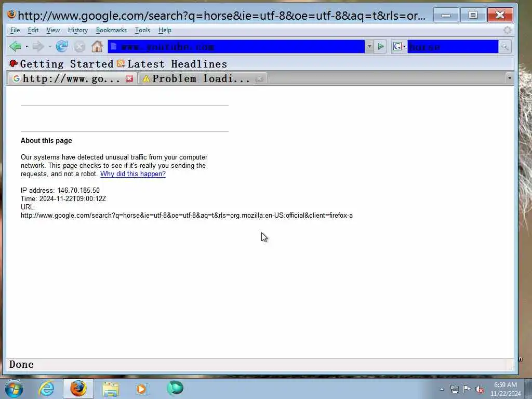This screenshot has height=399, width=532.
Task: Click the search box containing 'horse'
Action: tap(453, 46)
